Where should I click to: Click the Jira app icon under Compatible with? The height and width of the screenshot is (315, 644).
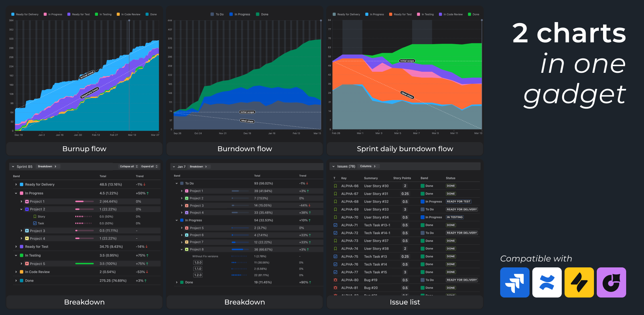pyautogui.click(x=514, y=282)
